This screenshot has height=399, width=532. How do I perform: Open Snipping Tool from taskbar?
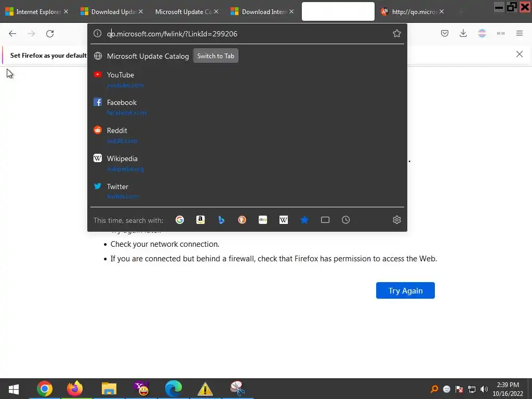coord(238,389)
